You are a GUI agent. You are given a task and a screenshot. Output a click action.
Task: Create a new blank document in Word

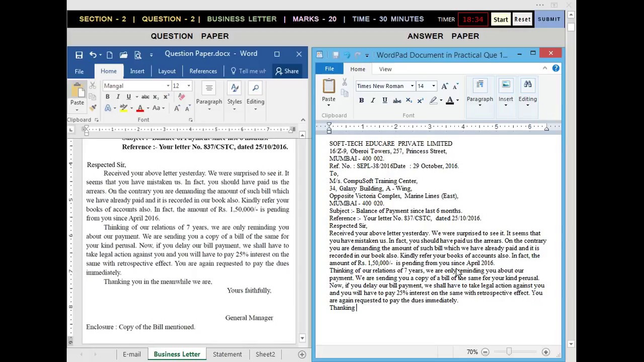(109, 55)
